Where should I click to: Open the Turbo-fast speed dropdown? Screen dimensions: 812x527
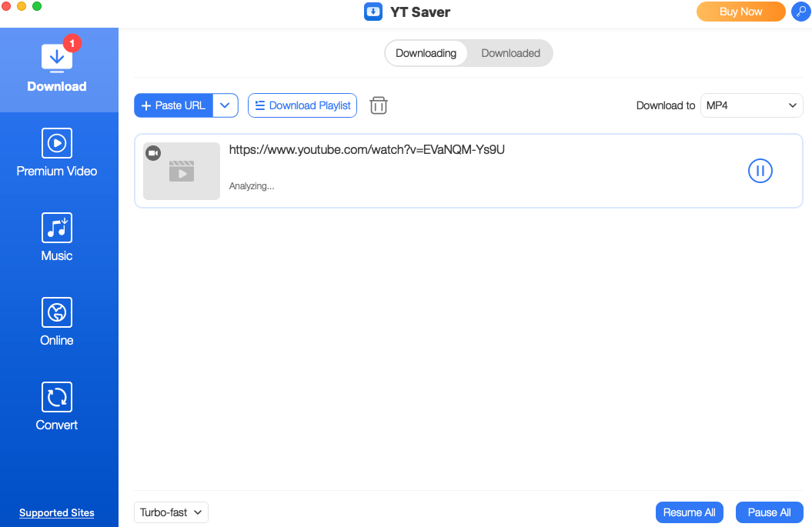click(x=171, y=512)
